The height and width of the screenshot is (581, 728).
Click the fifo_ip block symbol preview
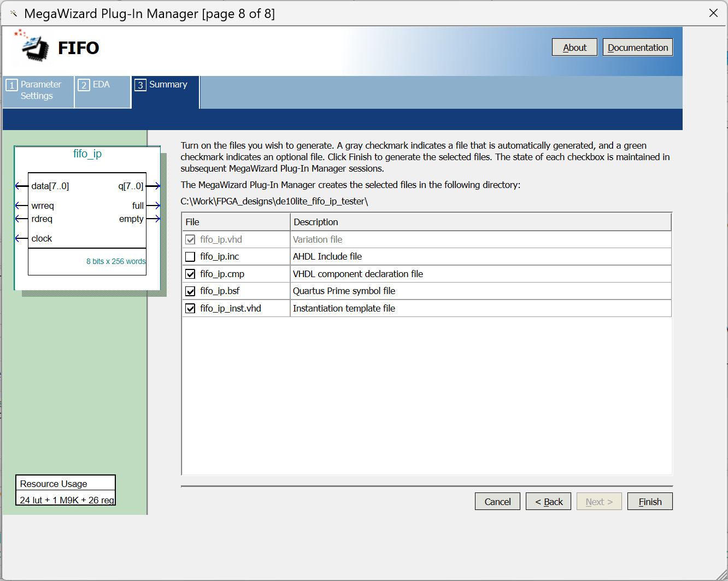87,219
